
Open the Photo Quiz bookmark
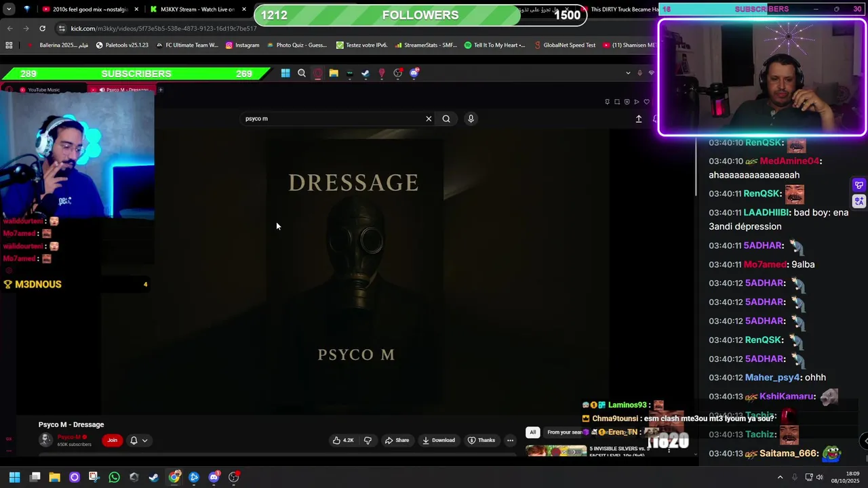point(297,45)
